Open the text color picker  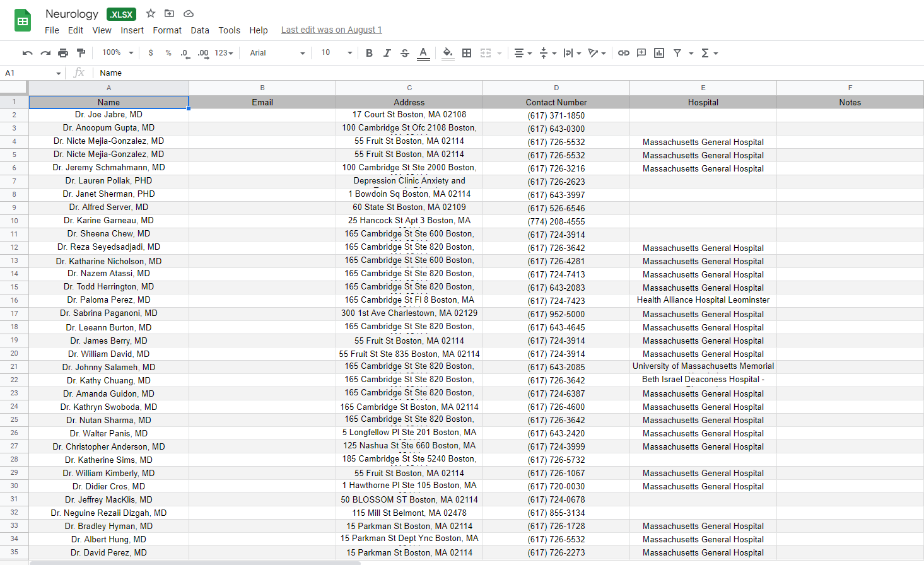point(423,53)
